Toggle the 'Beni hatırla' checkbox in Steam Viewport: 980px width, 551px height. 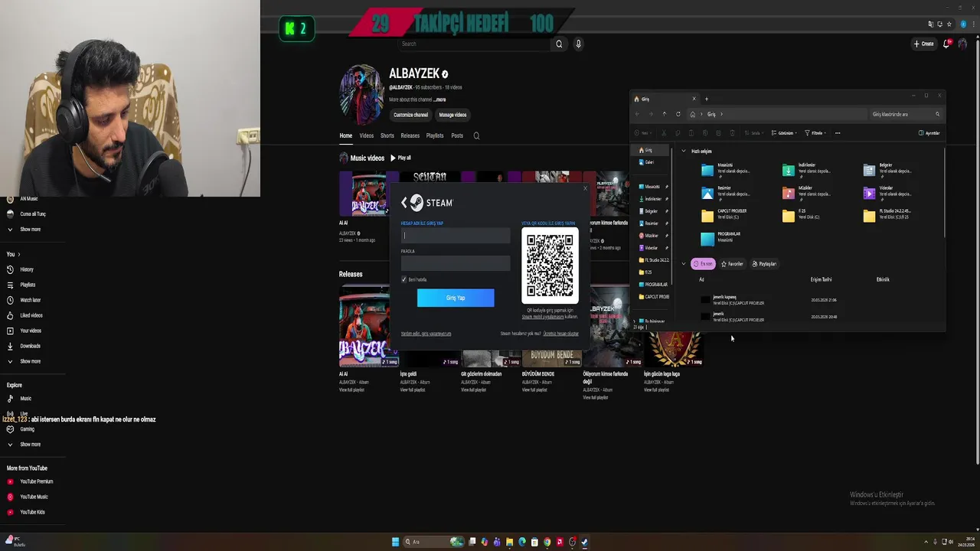[404, 279]
